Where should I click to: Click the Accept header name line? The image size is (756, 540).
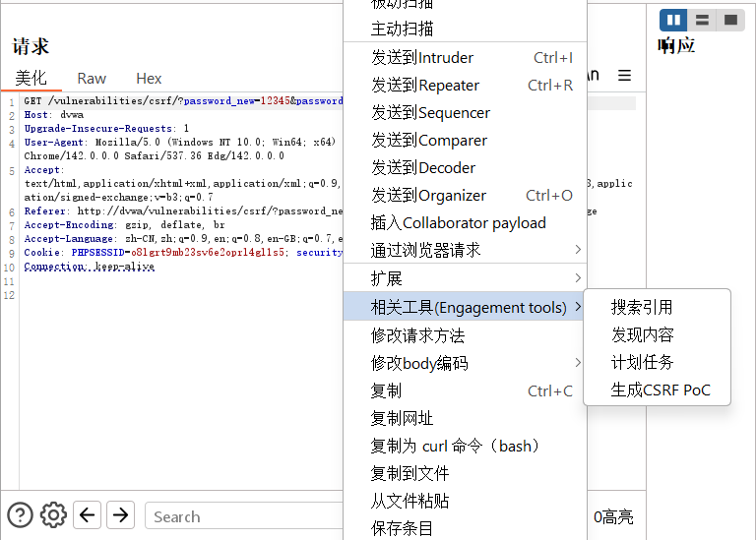tap(44, 169)
